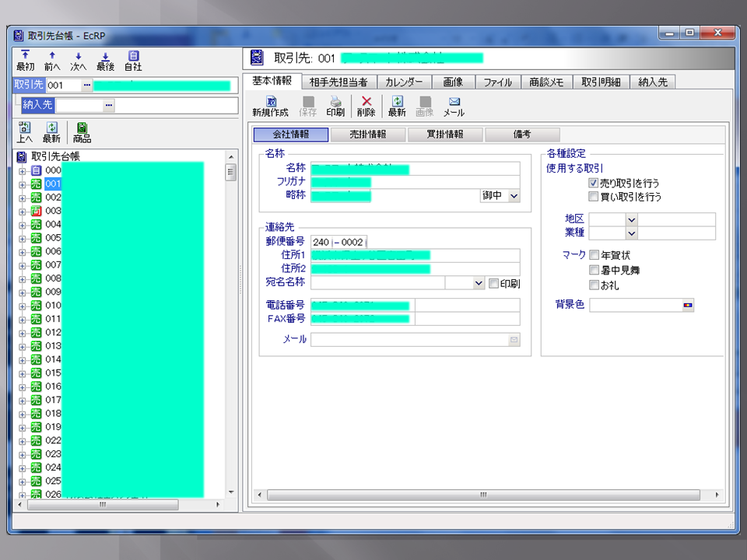747x560 pixels.
Task: Open the 背景色 color picker
Action: coord(687,306)
